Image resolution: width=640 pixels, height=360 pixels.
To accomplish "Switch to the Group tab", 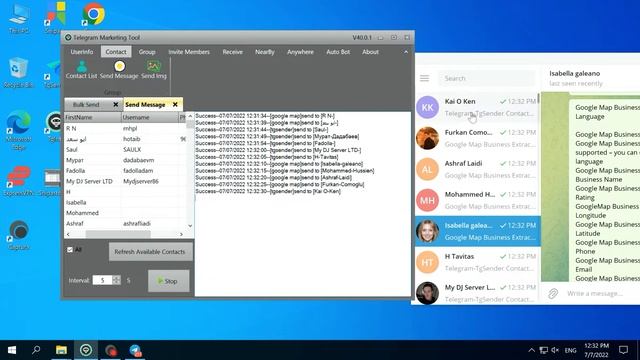I will tap(147, 52).
